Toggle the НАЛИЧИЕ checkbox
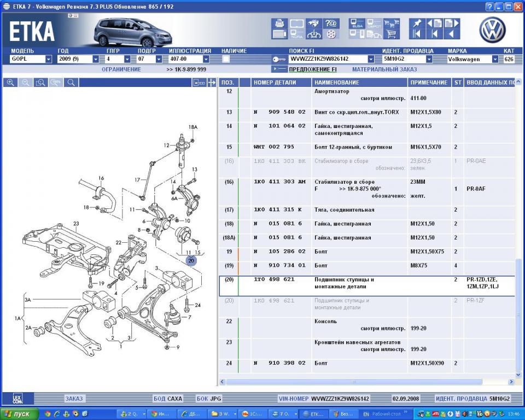Screen dimensions: 525x420 tap(226, 59)
